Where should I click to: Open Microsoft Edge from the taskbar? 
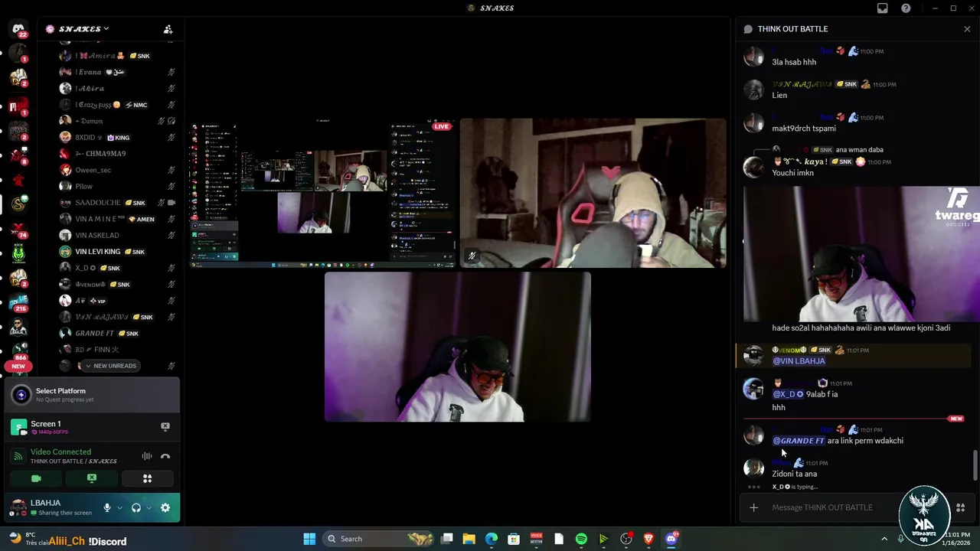(492, 539)
